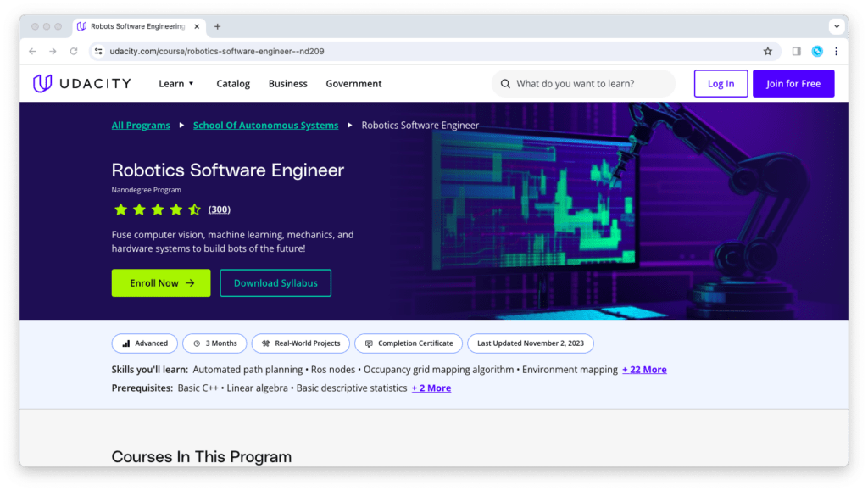Toggle the blue extension icon in the toolbar
The image size is (868, 491).
click(816, 51)
